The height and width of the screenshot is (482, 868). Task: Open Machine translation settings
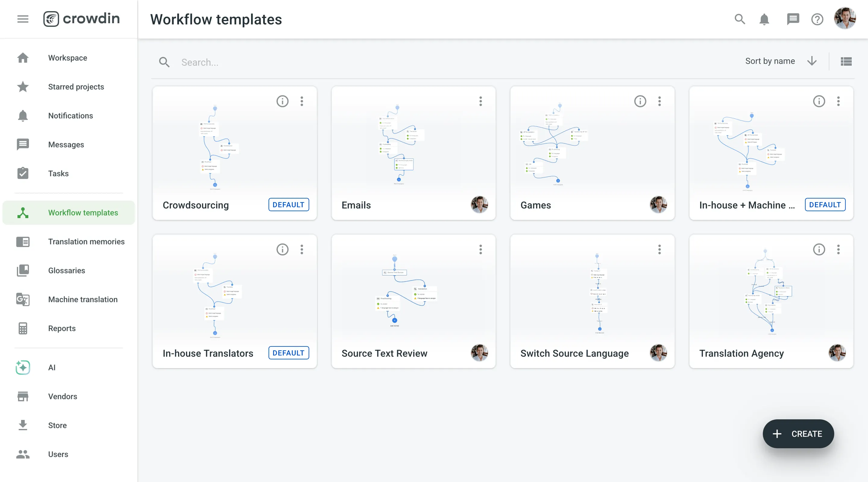[x=83, y=299]
